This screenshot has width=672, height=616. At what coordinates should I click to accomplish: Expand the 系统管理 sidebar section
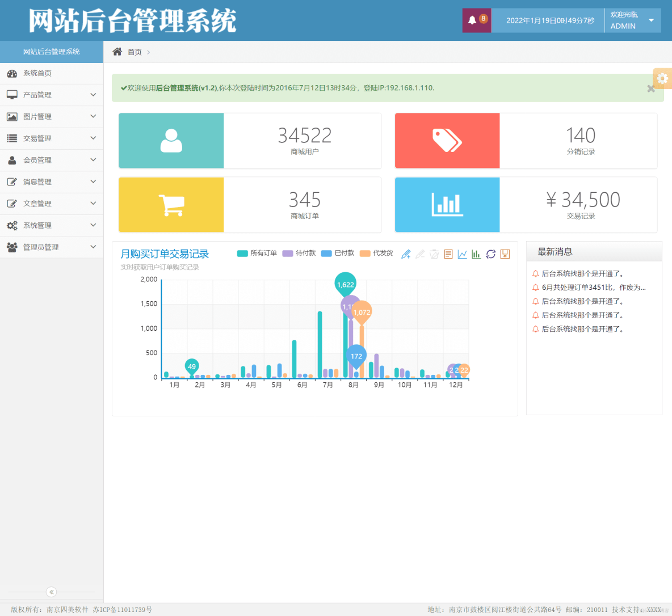pos(52,225)
